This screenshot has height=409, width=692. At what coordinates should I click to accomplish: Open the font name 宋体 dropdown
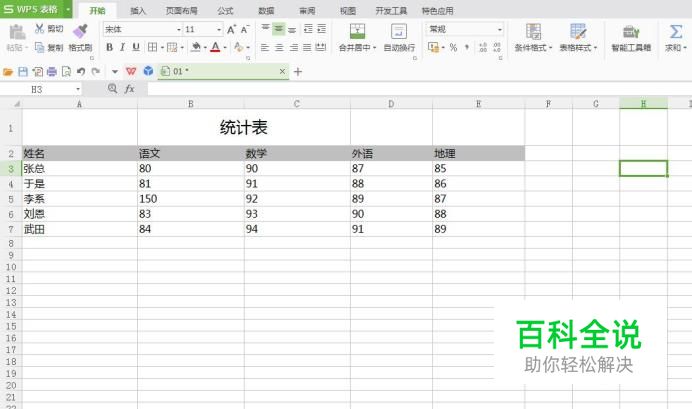click(x=179, y=30)
